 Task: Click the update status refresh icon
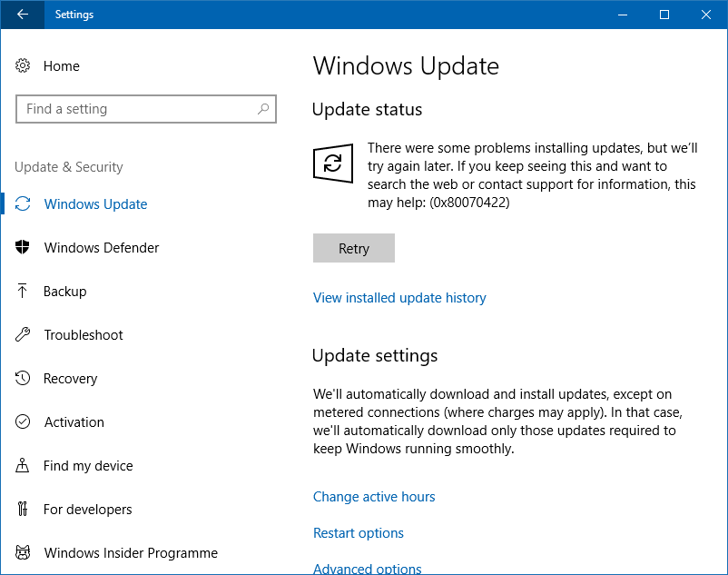(x=333, y=163)
